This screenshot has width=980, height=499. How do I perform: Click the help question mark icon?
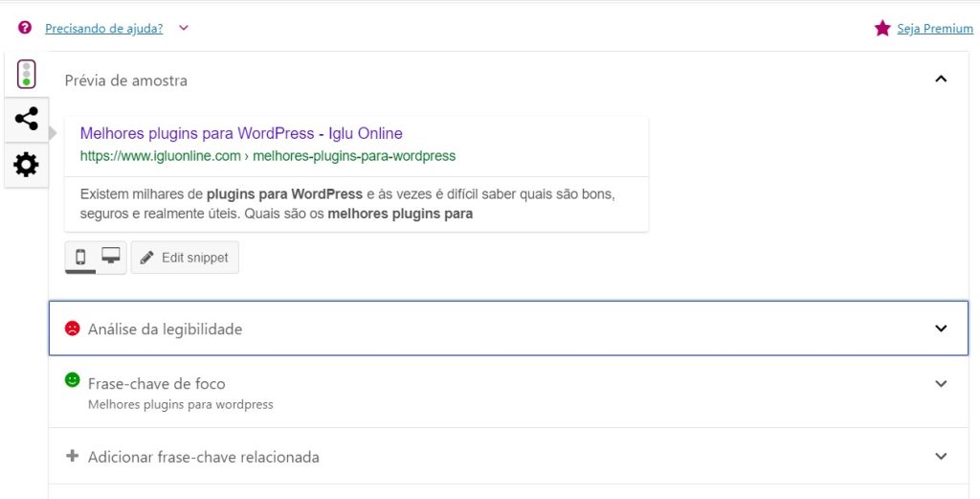[25, 28]
